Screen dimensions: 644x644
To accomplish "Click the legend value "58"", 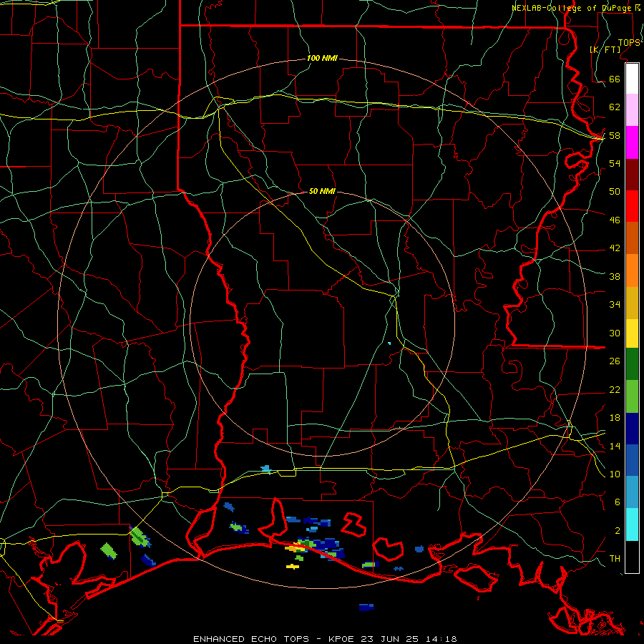I will click(615, 135).
